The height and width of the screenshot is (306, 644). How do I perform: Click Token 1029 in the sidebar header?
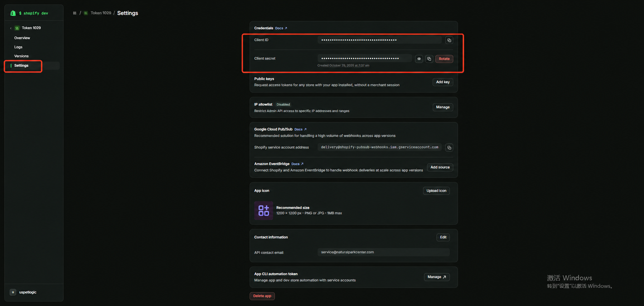[x=31, y=28]
